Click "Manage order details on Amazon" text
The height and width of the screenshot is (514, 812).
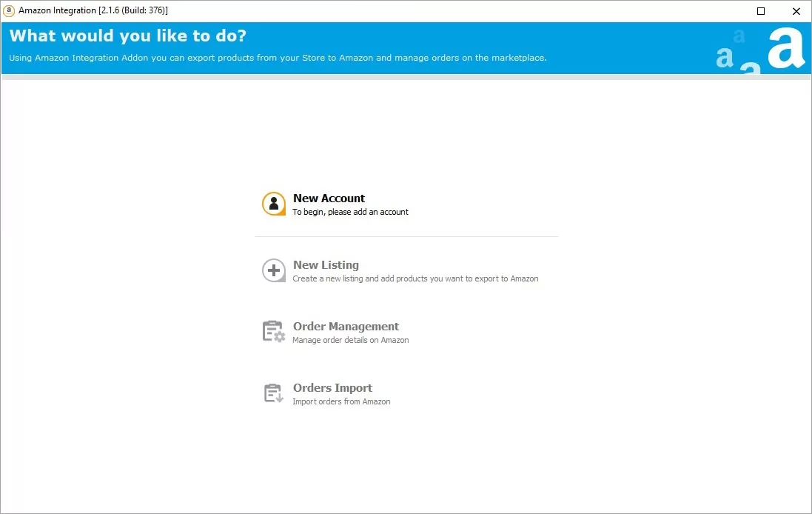click(351, 341)
